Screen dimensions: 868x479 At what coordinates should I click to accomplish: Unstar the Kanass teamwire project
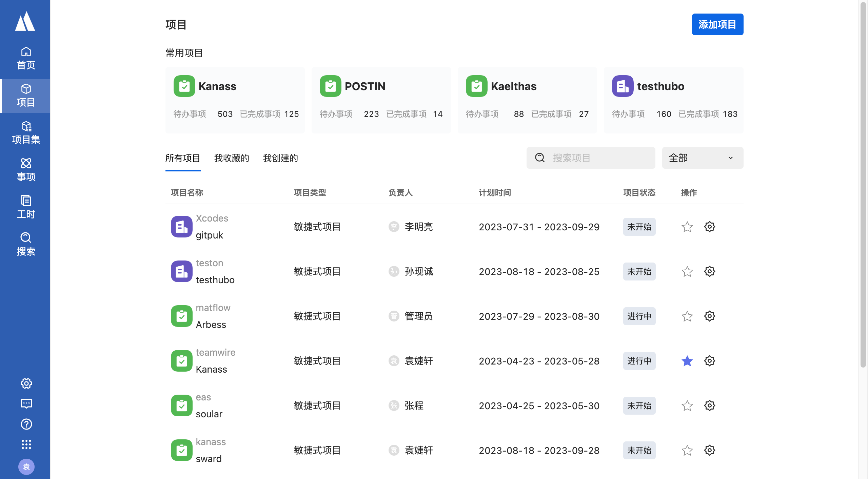[x=687, y=361]
